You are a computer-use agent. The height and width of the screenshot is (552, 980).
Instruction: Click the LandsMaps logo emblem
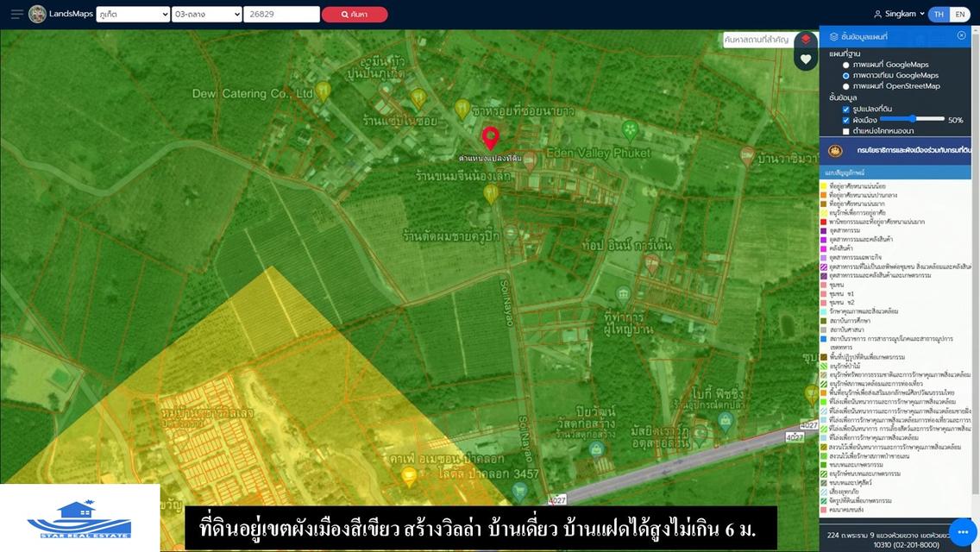pos(37,14)
